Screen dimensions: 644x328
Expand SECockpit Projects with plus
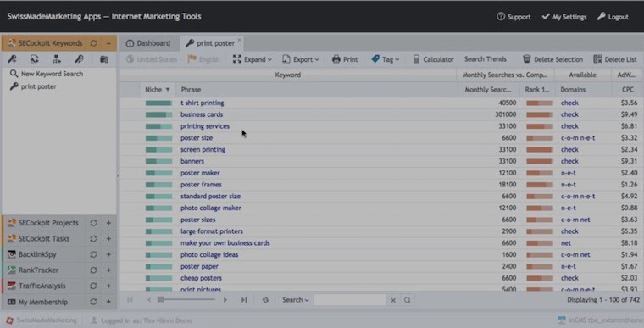(108, 223)
